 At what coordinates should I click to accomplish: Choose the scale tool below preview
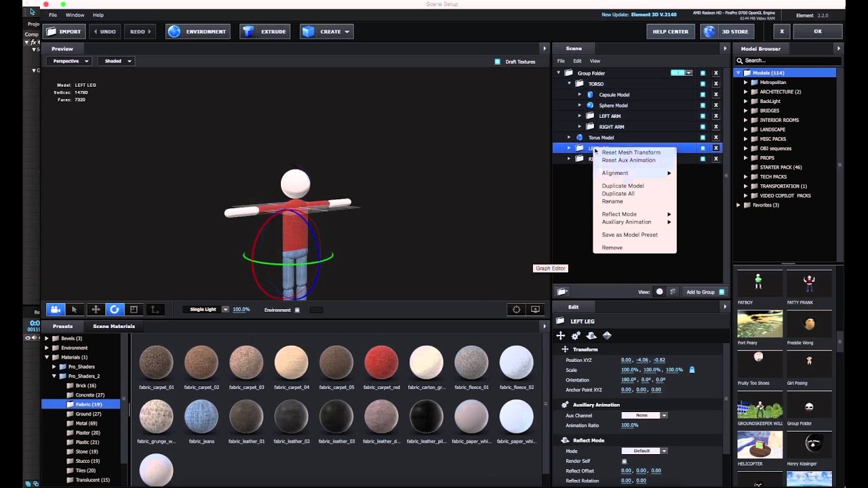pos(134,310)
